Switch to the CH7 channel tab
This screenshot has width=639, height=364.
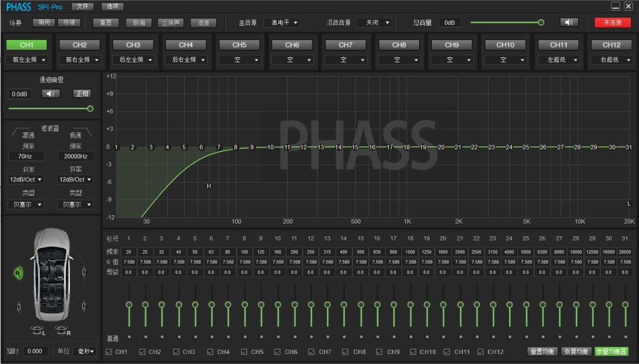point(345,45)
